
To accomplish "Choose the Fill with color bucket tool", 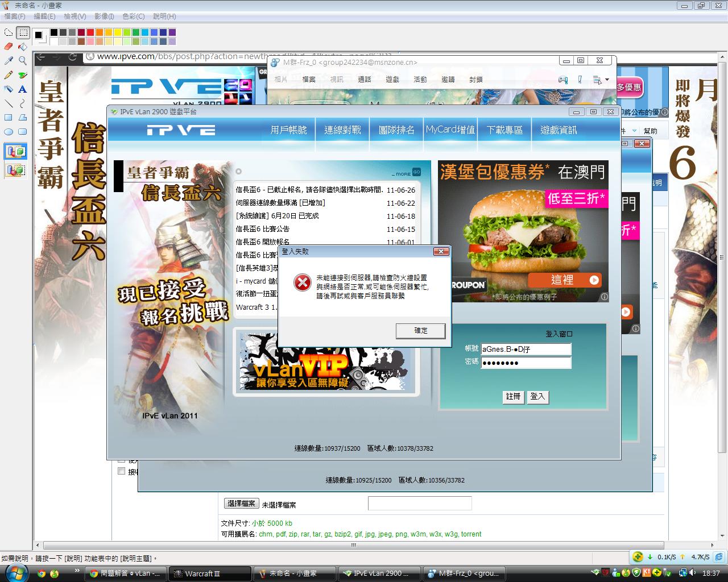I will [x=23, y=47].
